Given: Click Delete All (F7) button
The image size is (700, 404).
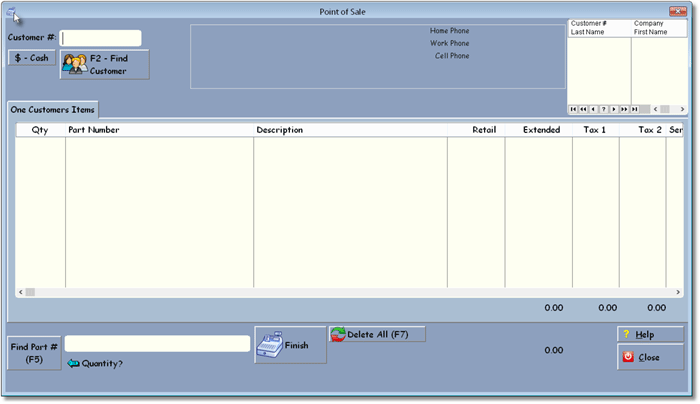Looking at the screenshot, I should tap(377, 334).
